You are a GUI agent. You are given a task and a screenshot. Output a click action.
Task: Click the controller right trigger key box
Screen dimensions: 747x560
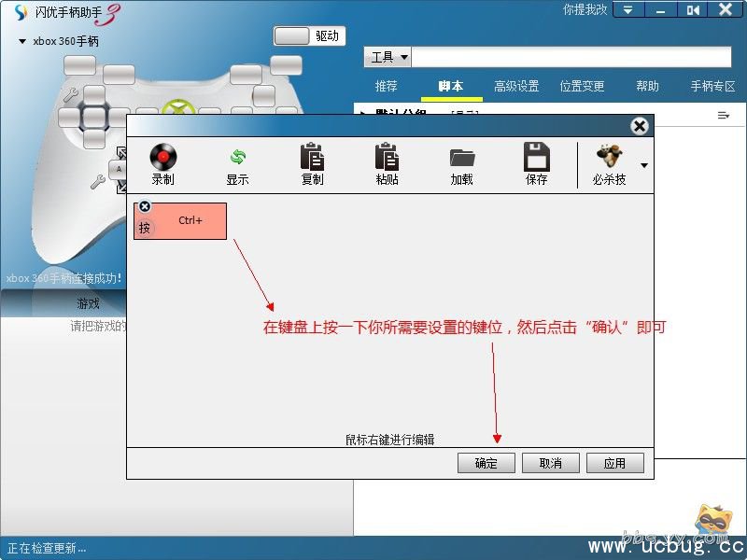[x=287, y=65]
